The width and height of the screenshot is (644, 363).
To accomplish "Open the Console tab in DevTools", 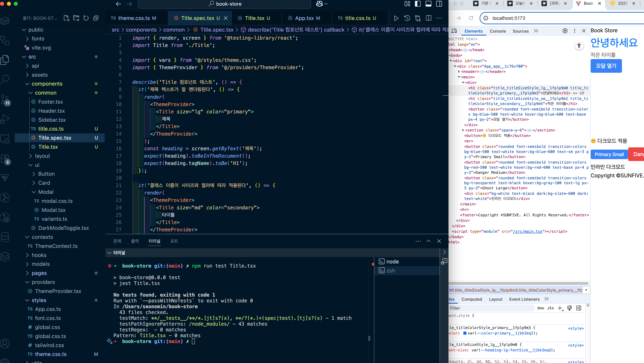I will pos(498,31).
